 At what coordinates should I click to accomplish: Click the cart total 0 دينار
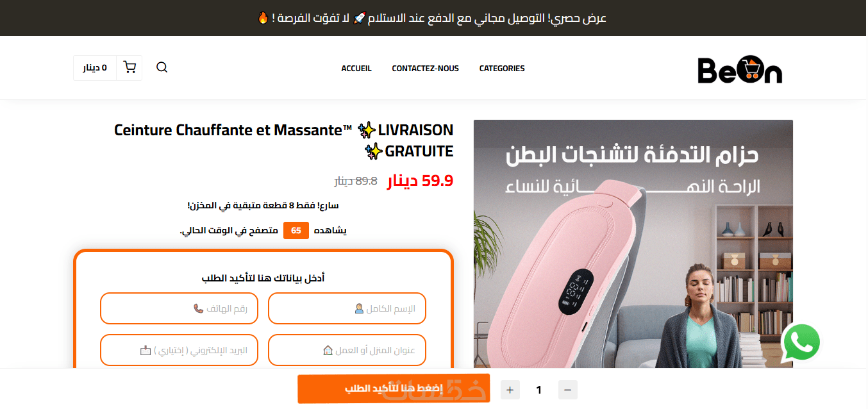(95, 67)
